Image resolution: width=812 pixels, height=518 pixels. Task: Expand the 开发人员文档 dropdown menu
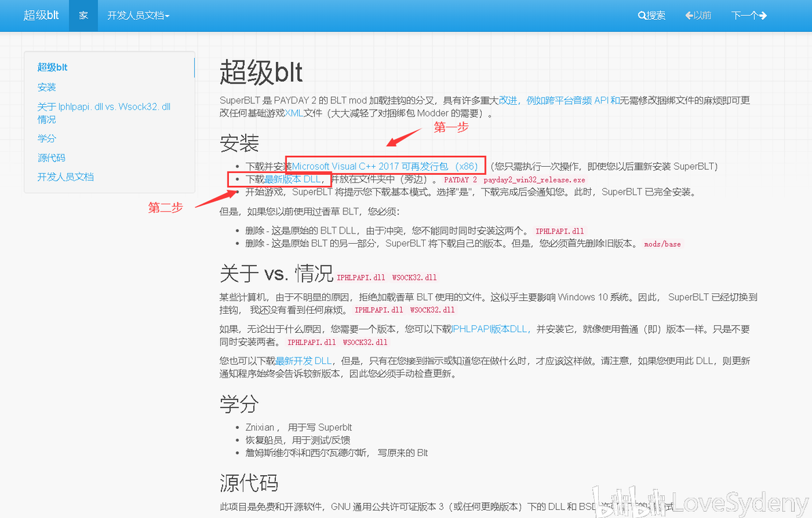point(138,16)
